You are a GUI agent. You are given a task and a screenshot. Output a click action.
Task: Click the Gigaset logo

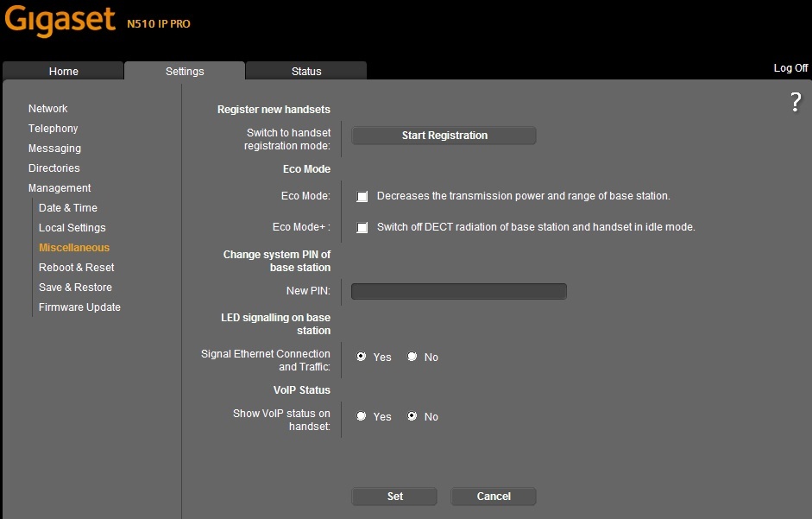click(x=60, y=21)
